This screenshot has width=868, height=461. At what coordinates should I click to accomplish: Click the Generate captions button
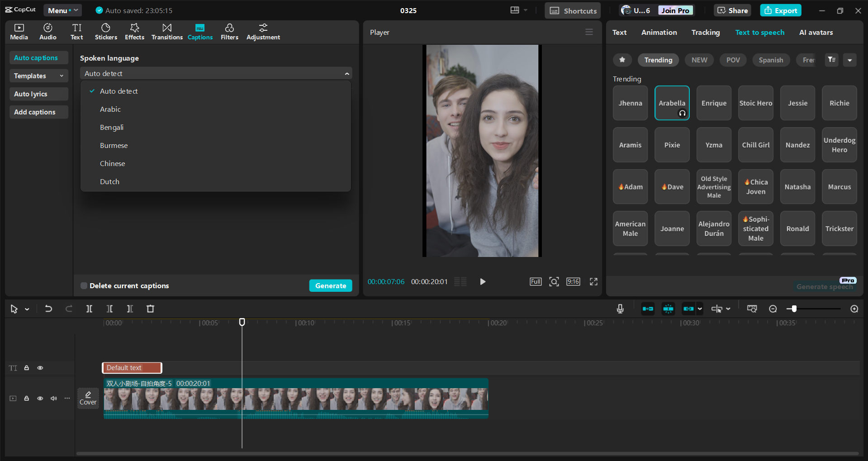point(331,285)
